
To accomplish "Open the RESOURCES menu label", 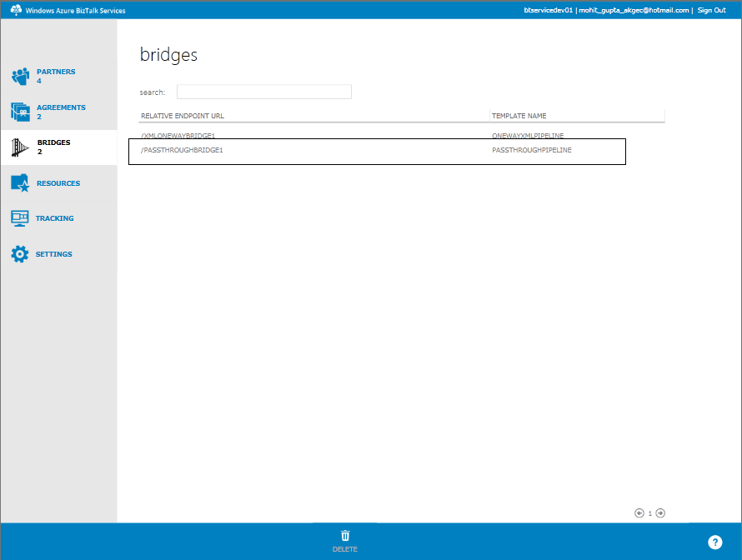I will [x=58, y=183].
